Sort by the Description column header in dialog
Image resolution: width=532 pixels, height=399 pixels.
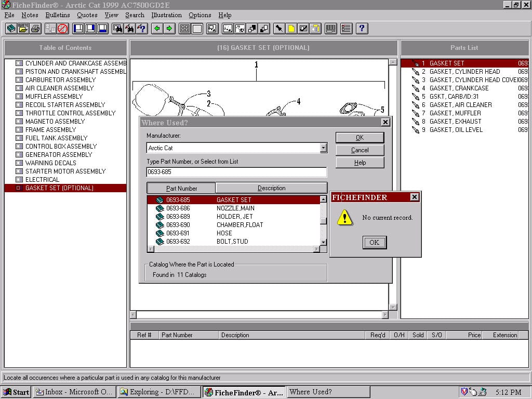(271, 188)
